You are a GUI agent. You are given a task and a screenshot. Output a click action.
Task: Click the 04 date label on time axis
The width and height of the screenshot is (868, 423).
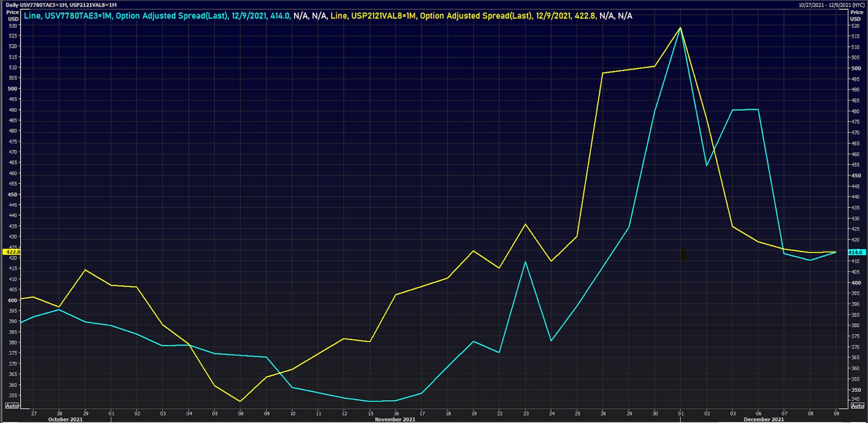coord(189,414)
